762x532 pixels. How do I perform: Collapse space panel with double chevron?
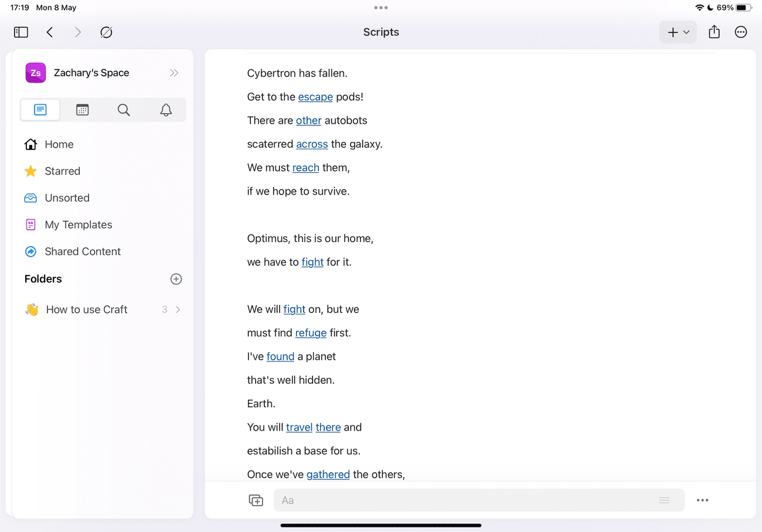174,72
